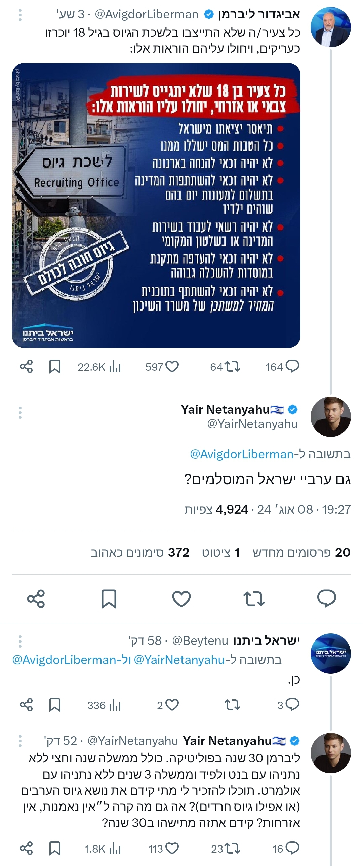
Task: Like Yair Netanyahu's main reply tweet
Action: tap(181, 598)
